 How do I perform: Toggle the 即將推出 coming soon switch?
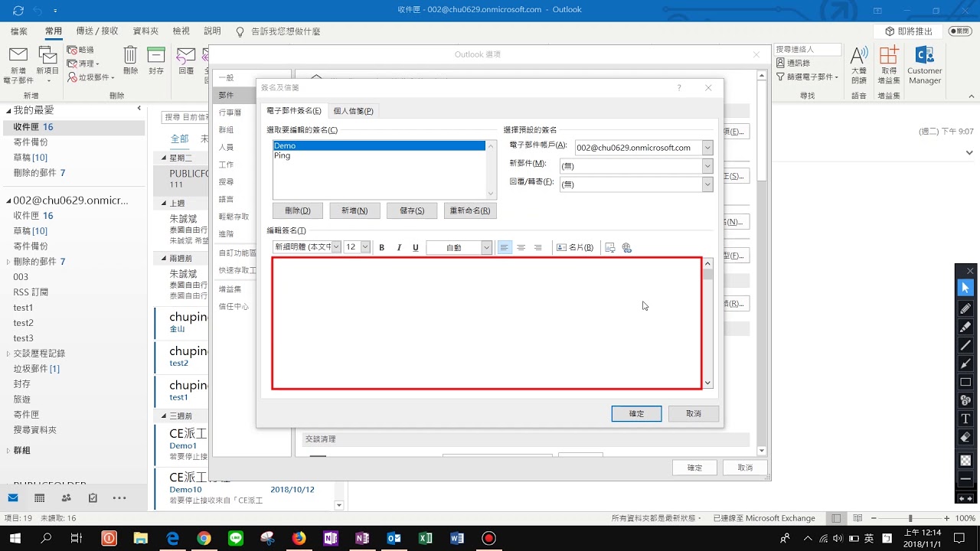[959, 31]
